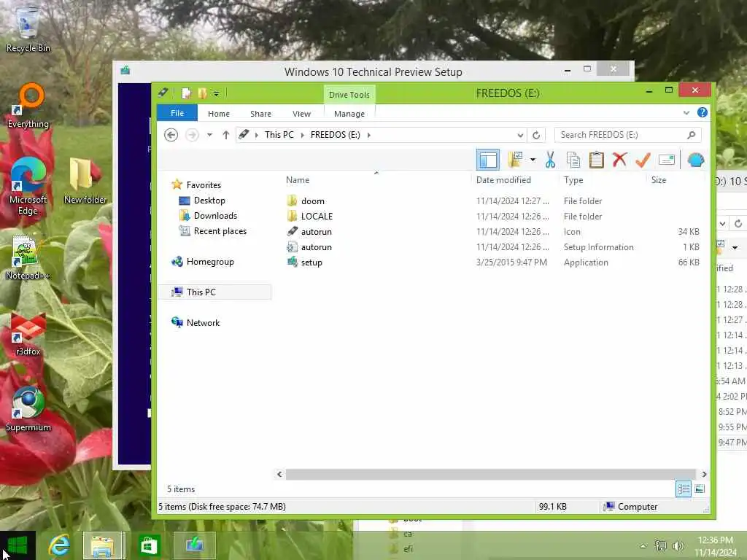Screen dimensions: 747x560
Task: Click FREEDOS (E:) in address breadcrumb
Action: [x=336, y=135]
